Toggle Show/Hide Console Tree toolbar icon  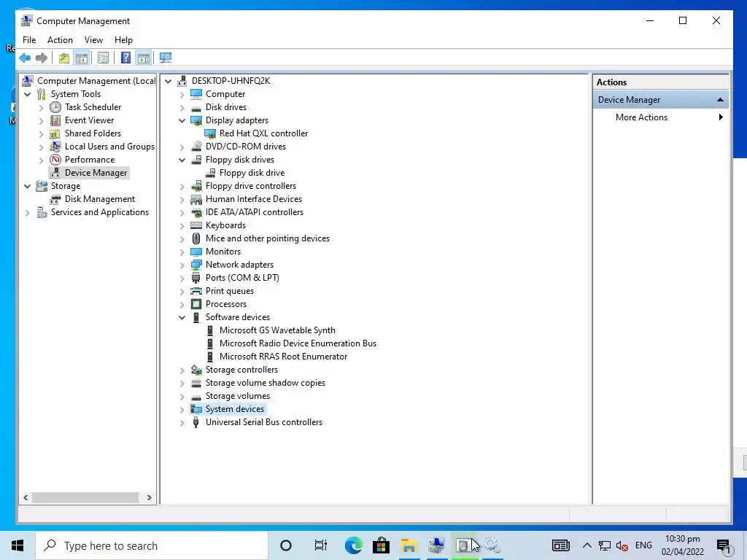[82, 58]
